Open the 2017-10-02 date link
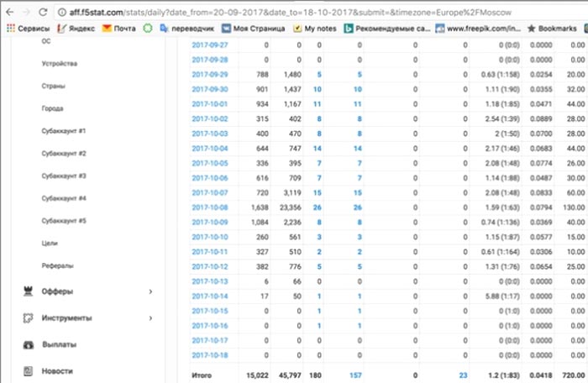The image size is (588, 383). click(210, 119)
